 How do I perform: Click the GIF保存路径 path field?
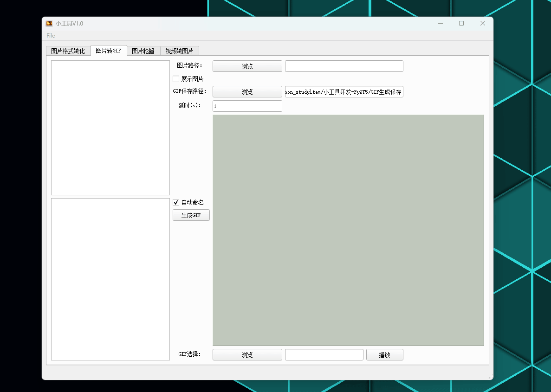click(x=344, y=92)
